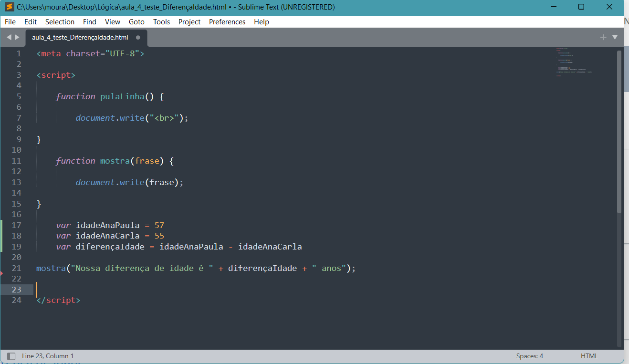Open the Preferences menu
This screenshot has height=364, width=629.
pos(227,22)
